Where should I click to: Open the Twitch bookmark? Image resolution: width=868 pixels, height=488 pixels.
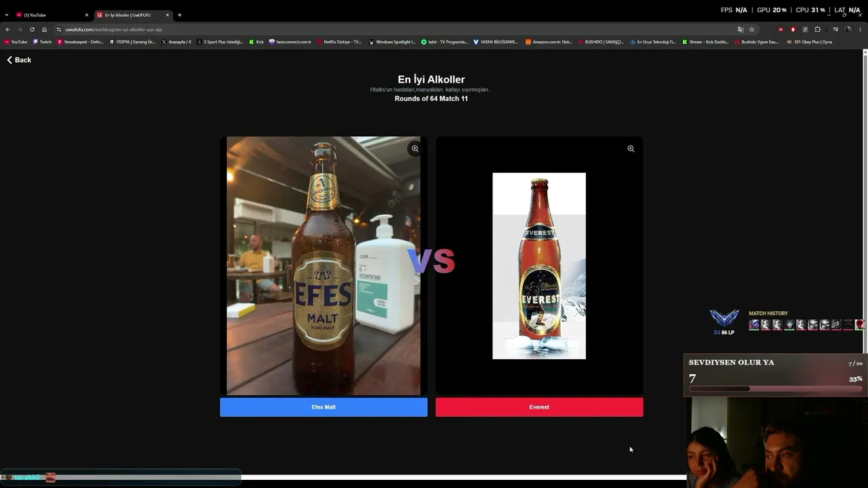coord(42,42)
